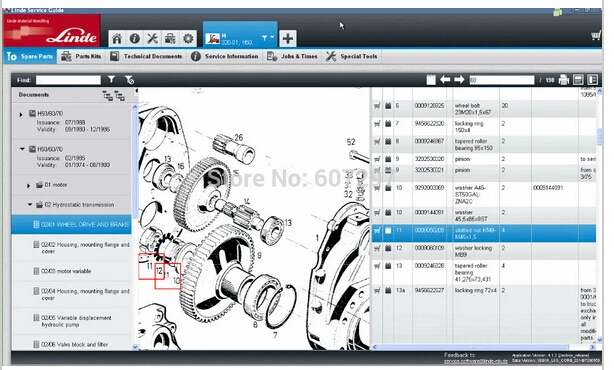614x370 pixels.
Task: Open the settings gear icon
Action: [x=188, y=38]
